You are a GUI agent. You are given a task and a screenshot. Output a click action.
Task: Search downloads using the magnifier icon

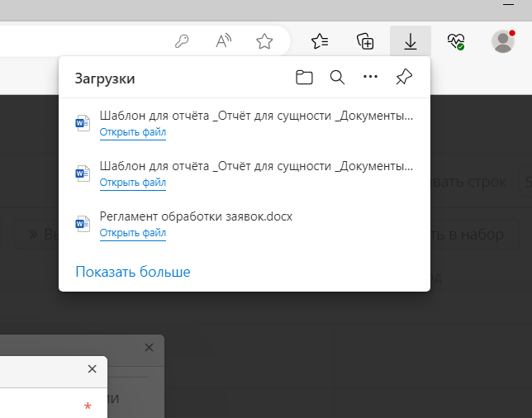[x=337, y=78]
